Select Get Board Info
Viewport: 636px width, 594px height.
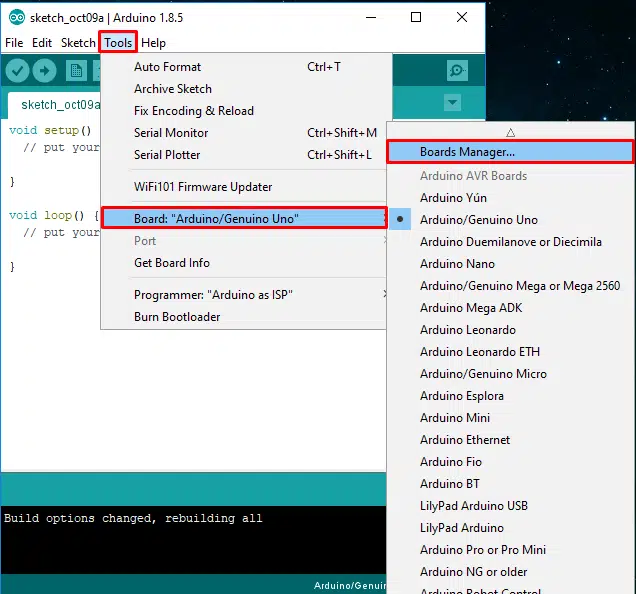pos(244,263)
